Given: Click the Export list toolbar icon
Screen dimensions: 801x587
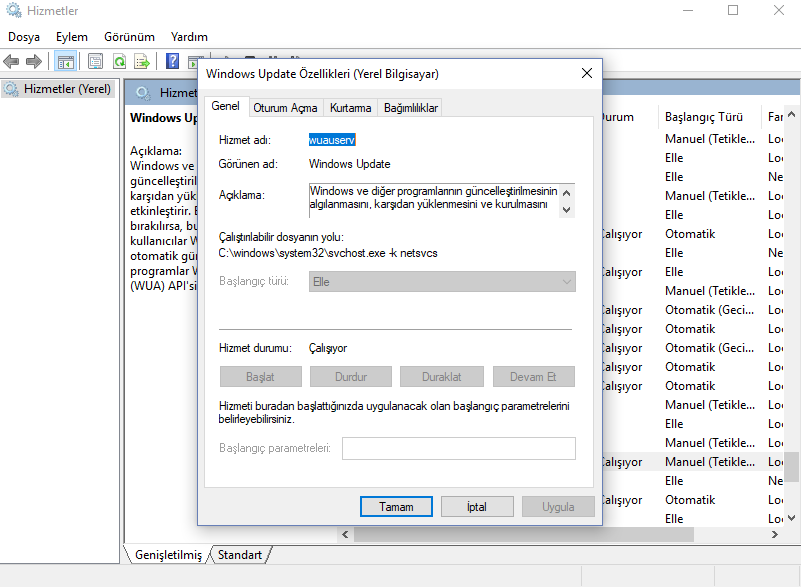Looking at the screenshot, I should pyautogui.click(x=142, y=62).
